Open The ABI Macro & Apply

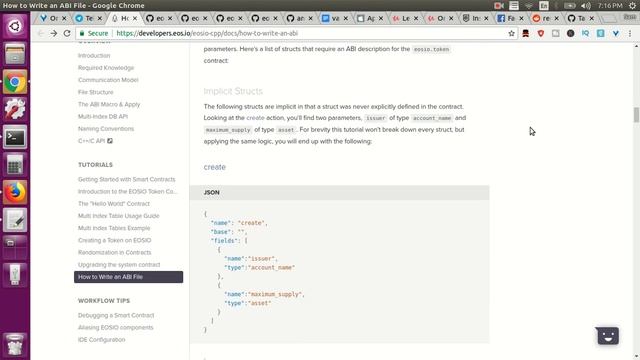click(109, 104)
